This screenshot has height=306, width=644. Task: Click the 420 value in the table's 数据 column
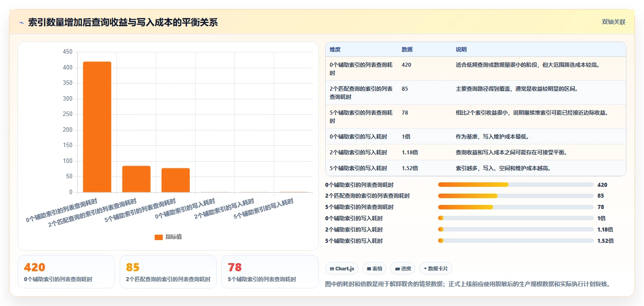click(x=406, y=65)
